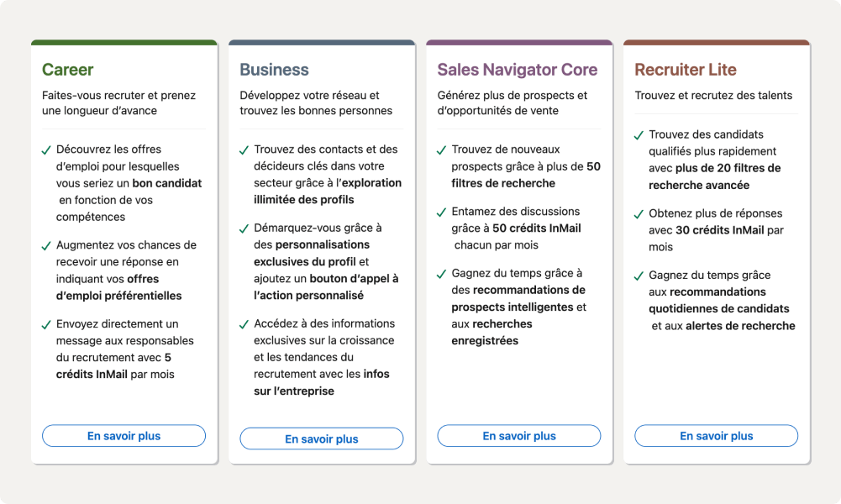Click checkmark beside "Démarquez-vous grâce à"
Image resolution: width=841 pixels, height=504 pixels.
click(x=244, y=229)
